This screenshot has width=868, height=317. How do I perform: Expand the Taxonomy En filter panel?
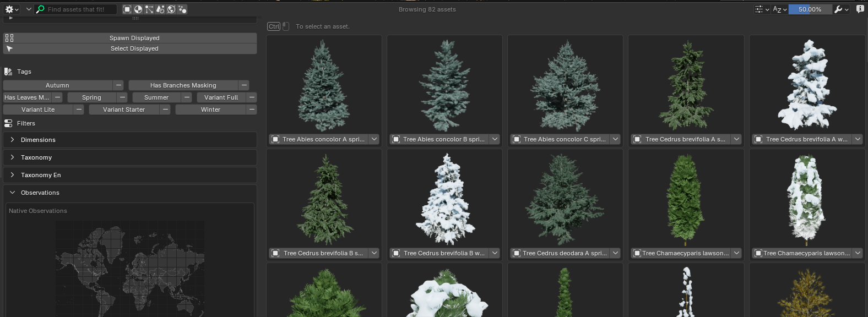130,175
